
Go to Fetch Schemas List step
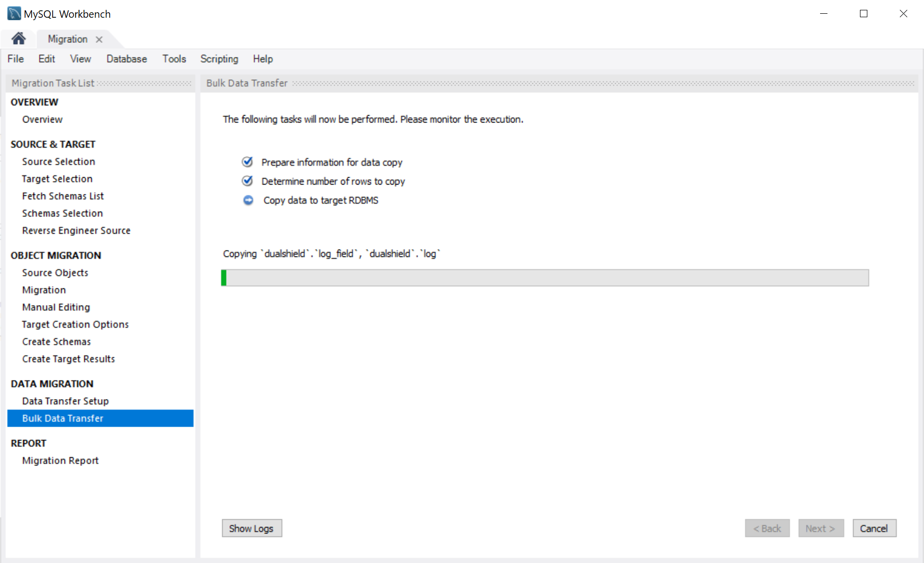[63, 196]
